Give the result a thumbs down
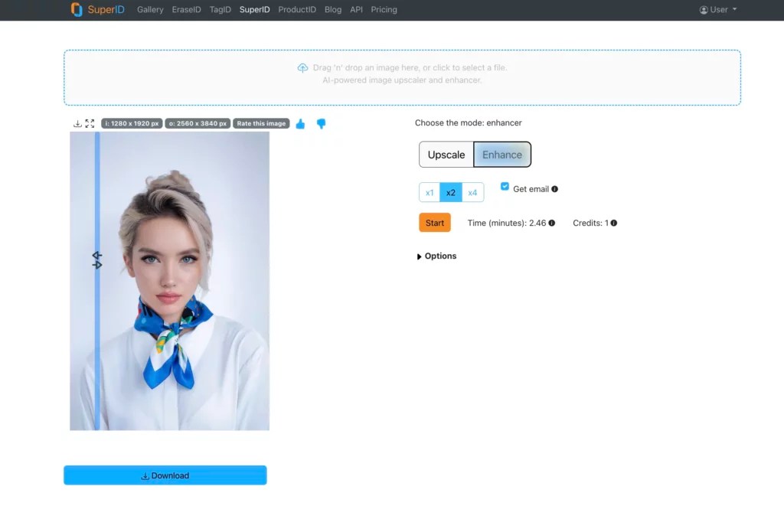This screenshot has height=532, width=784. [x=321, y=122]
